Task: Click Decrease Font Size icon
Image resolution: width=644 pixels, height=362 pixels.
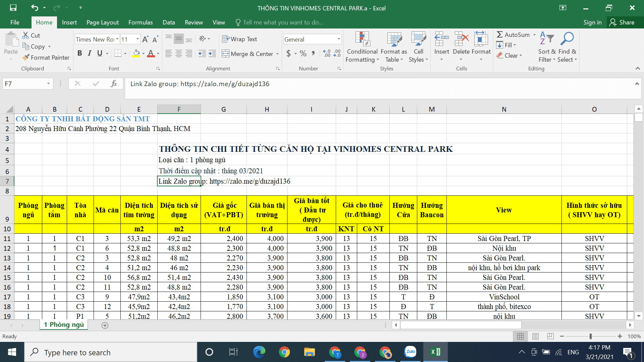Action: 155,39
